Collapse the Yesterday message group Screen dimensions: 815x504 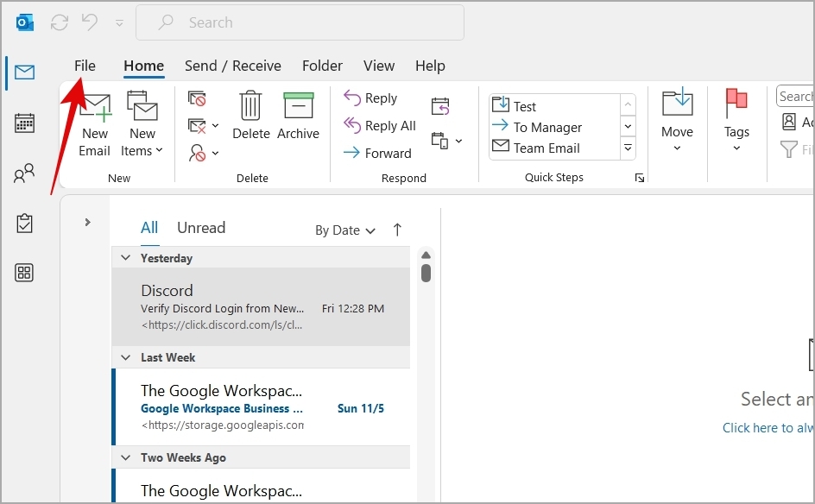[x=125, y=257]
